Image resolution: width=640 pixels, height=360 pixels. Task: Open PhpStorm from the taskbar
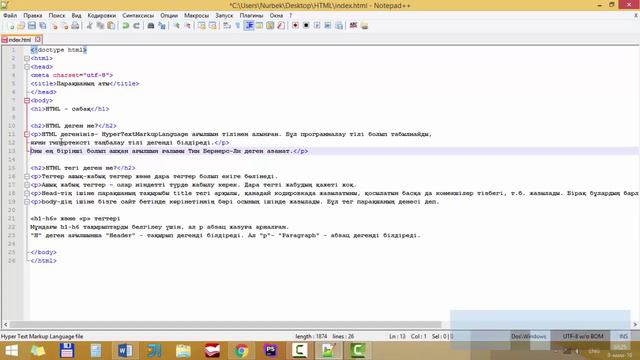pyautogui.click(x=270, y=351)
